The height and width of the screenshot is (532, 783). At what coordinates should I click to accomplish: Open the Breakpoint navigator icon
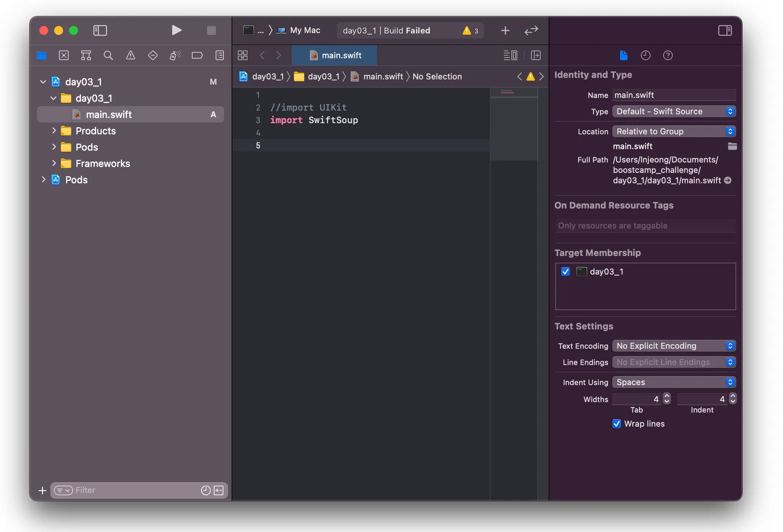point(197,55)
